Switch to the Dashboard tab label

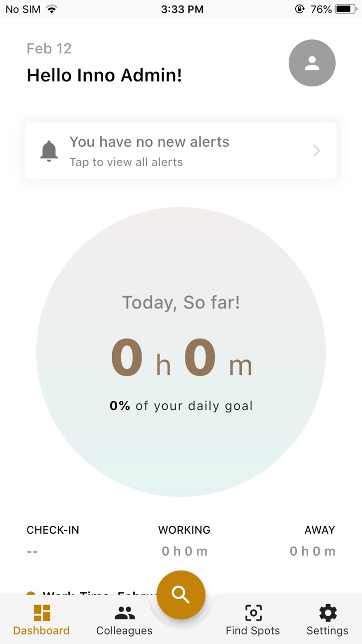coord(41,631)
